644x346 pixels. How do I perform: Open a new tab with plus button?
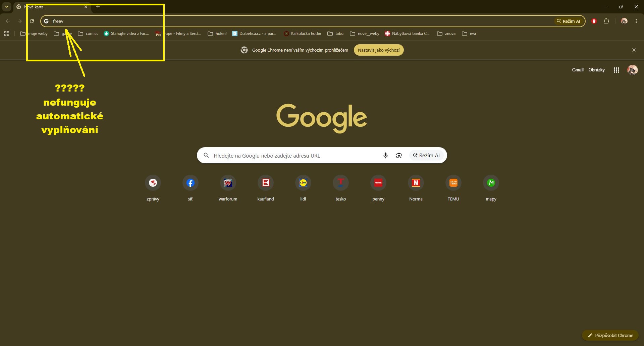[98, 7]
